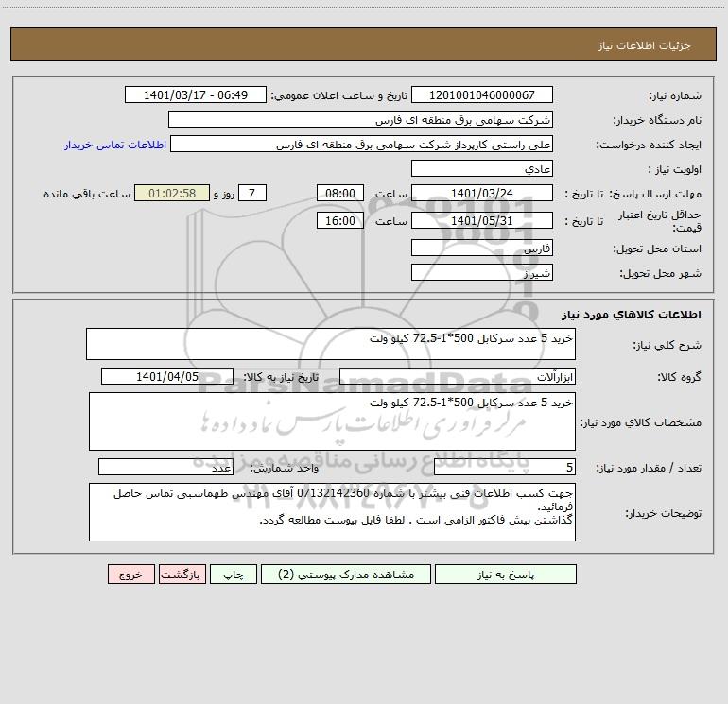
Task: Click the روز و label
Action: pyautogui.click(x=224, y=194)
